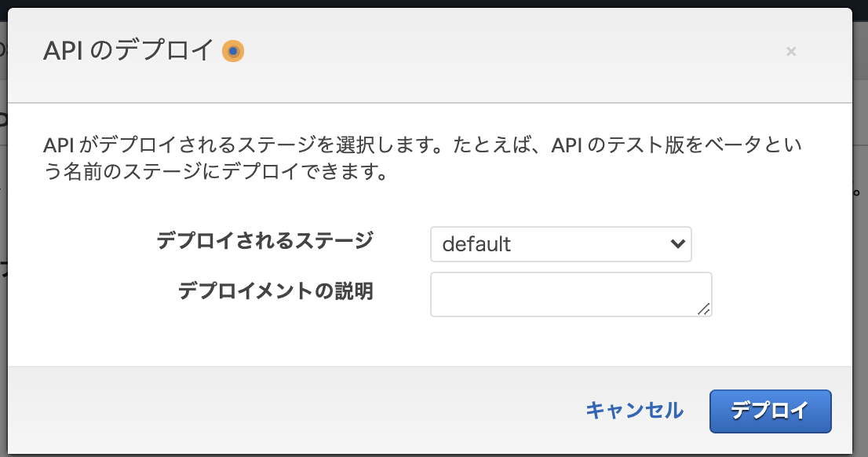
Task: Close the API のデプロイ dialog with ×
Action: [x=791, y=52]
